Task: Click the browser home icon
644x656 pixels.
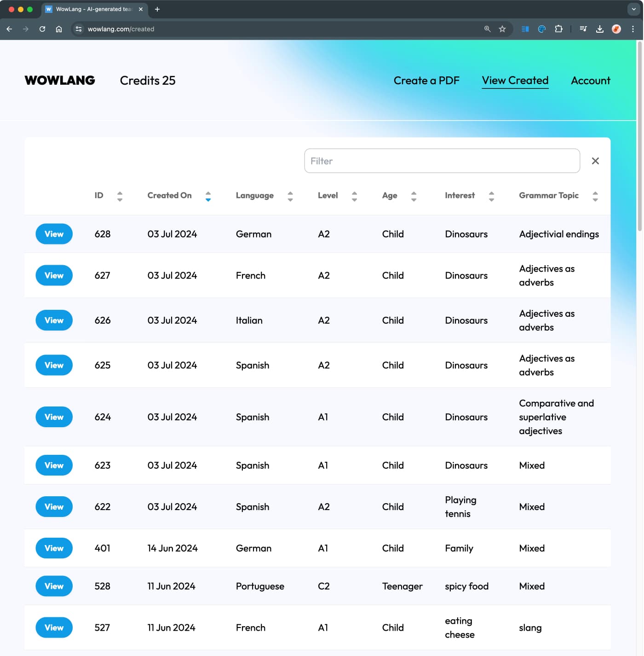Action: 59,29
